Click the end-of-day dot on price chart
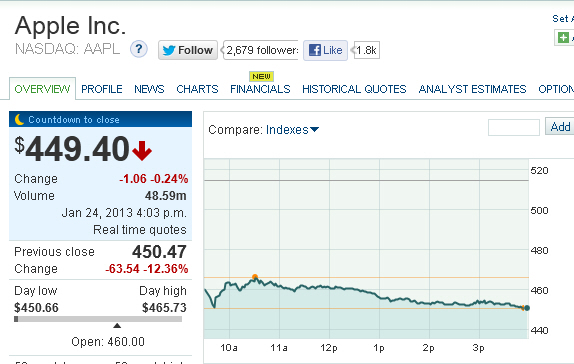The height and width of the screenshot is (364, 574). coord(527,308)
